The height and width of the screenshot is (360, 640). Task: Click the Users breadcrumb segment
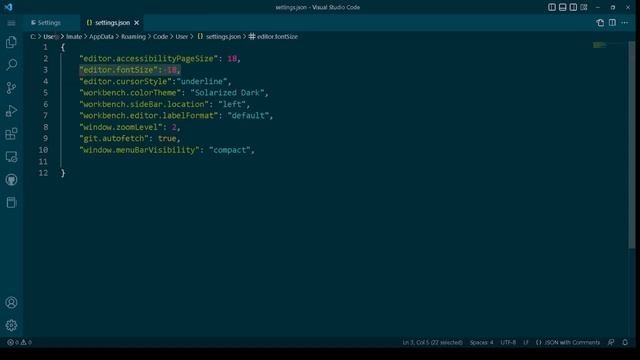click(51, 37)
